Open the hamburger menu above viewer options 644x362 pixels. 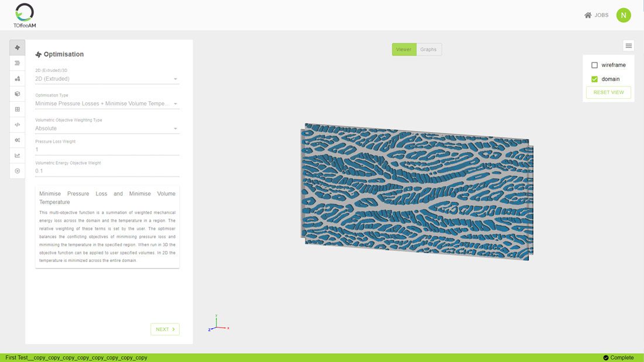click(628, 46)
